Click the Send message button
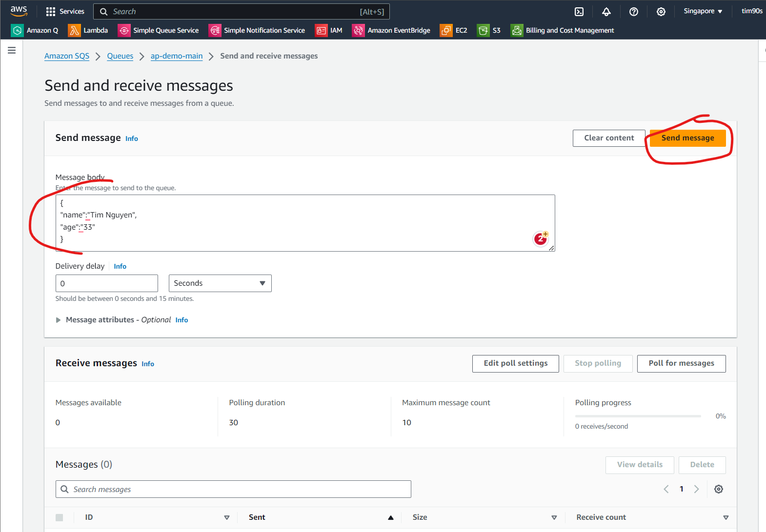Image resolution: width=766 pixels, height=532 pixels. tap(687, 138)
